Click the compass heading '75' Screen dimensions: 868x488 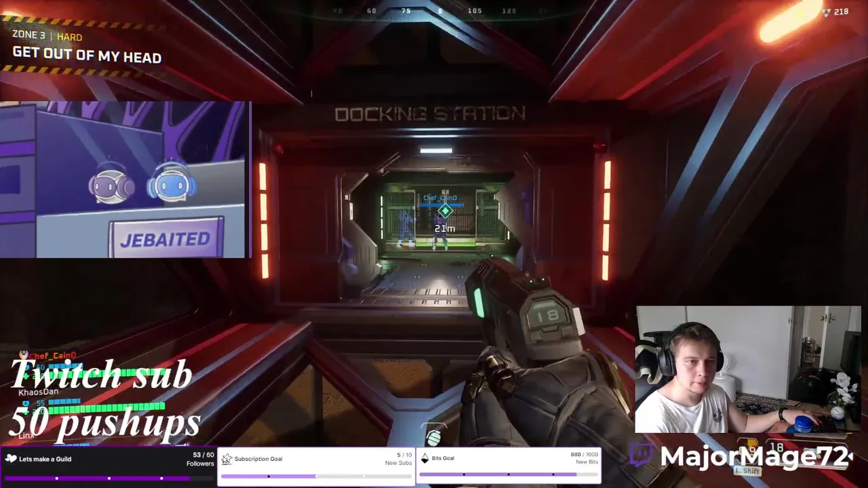[406, 11]
